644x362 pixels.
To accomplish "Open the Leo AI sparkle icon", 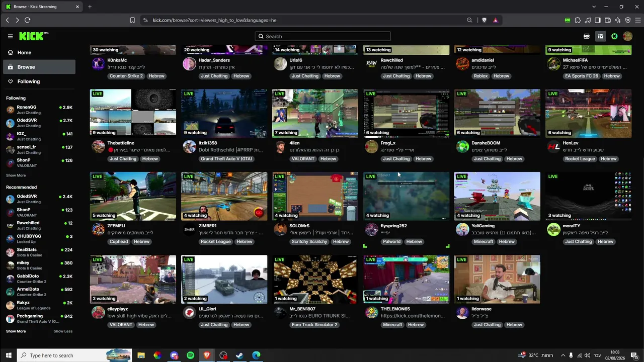I will coord(618,20).
